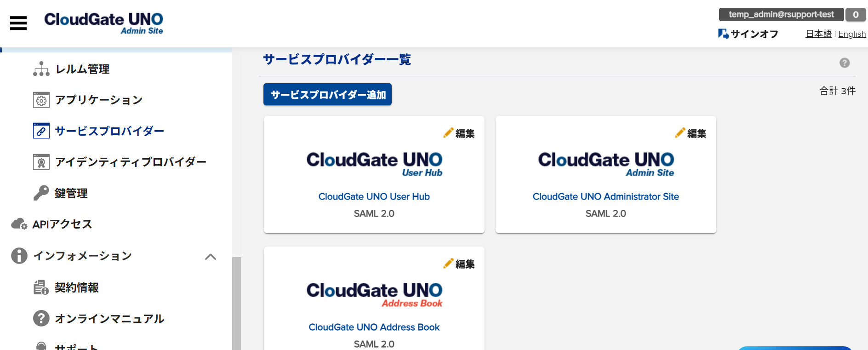The height and width of the screenshot is (350, 868).
Task: Collapse the インフォメーション section chevron
Action: click(x=211, y=257)
